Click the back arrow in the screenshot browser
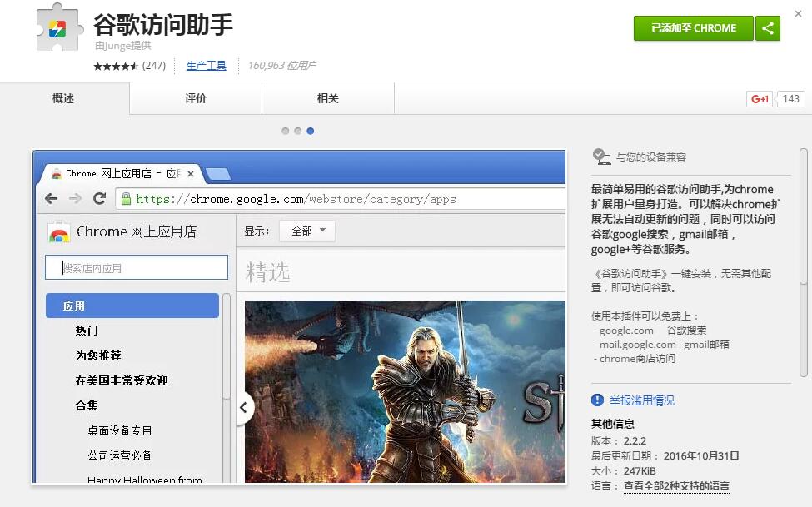Viewport: 812px width, 507px height. pos(52,198)
